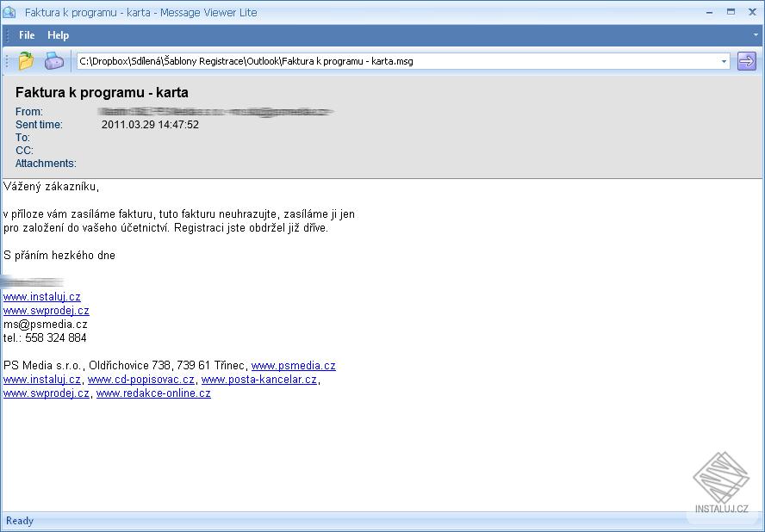The image size is (765, 532).
Task: Open the www.redakce-online.cz link
Action: pos(153,393)
